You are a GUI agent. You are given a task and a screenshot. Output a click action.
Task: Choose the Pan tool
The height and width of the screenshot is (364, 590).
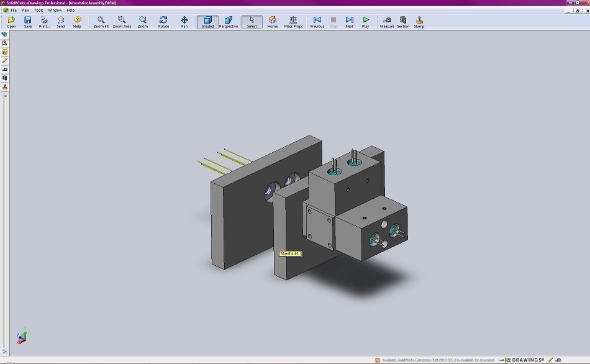click(184, 22)
